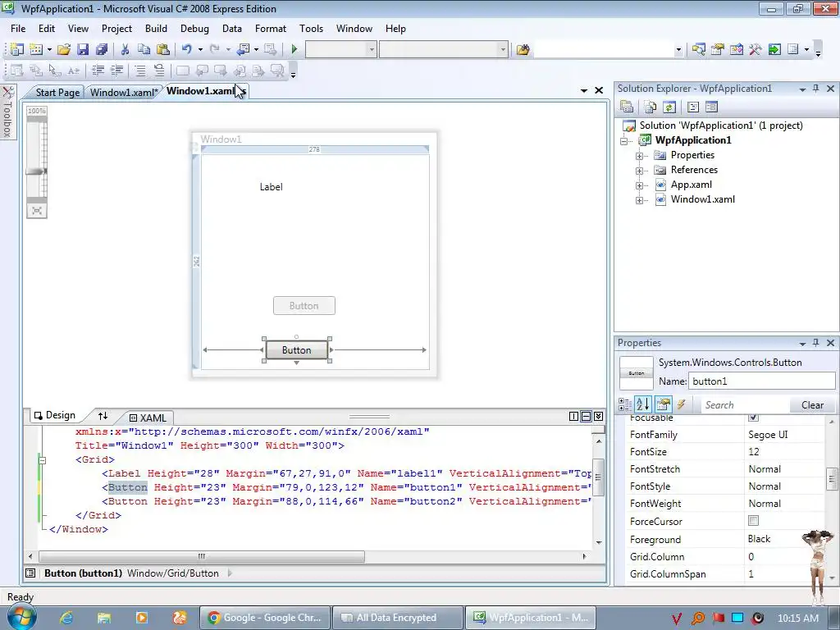Click the Find in Files icon
Viewport: 840px width, 630px height.
click(523, 50)
